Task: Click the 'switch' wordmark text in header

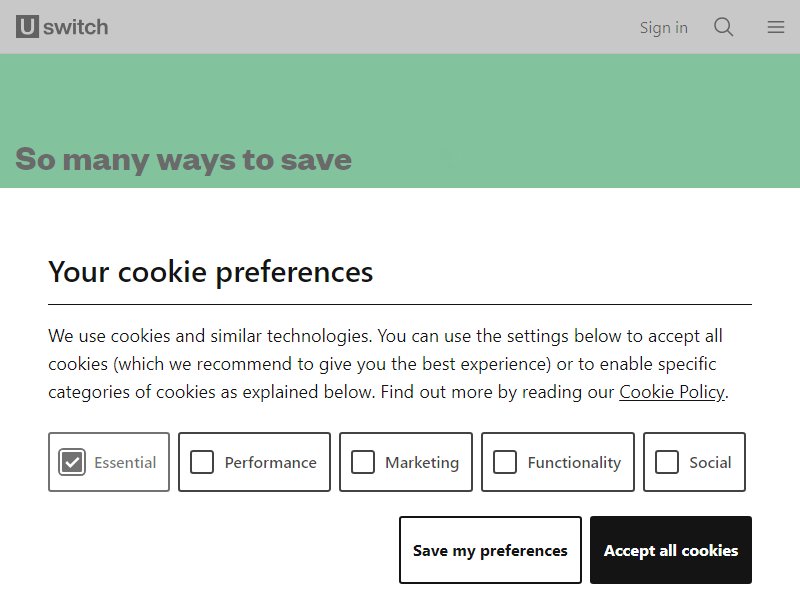Action: pyautogui.click(x=76, y=27)
